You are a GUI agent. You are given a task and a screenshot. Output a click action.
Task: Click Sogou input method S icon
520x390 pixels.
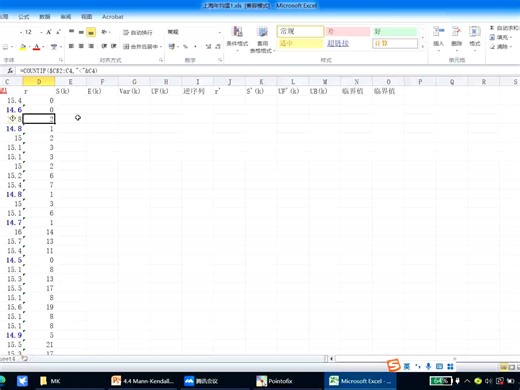pyautogui.click(x=394, y=365)
